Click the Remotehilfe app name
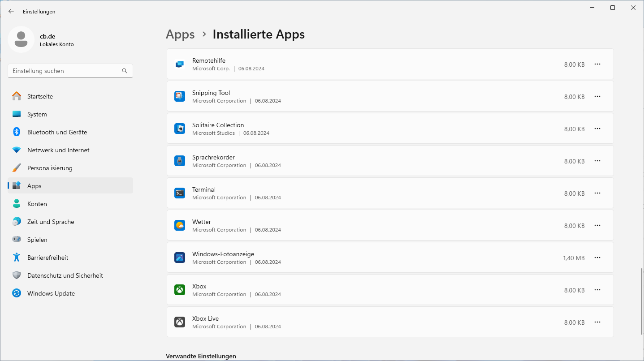 click(209, 60)
